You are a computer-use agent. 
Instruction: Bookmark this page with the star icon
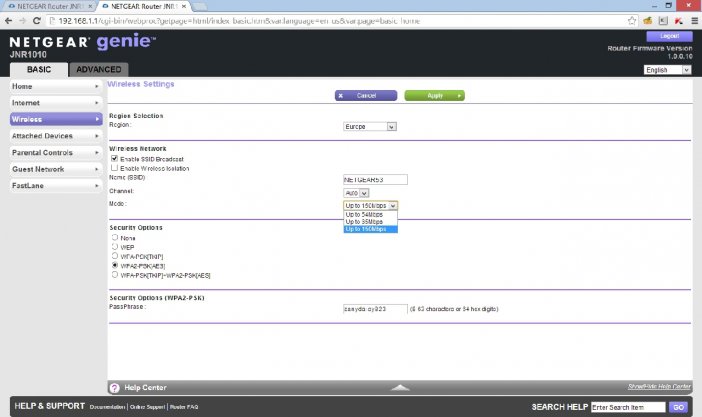coord(632,21)
